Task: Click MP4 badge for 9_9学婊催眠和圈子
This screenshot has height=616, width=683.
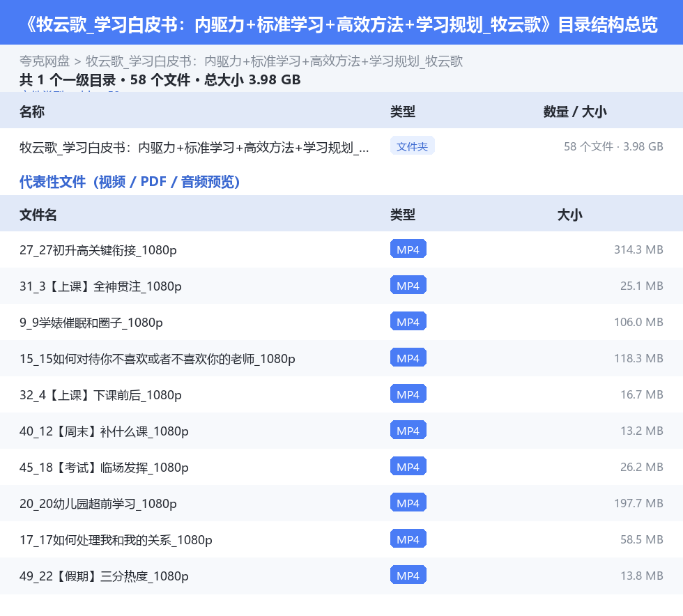Action: point(408,321)
